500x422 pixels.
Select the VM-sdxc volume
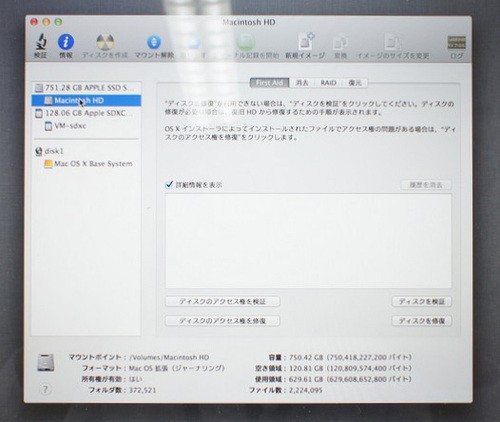[86, 126]
